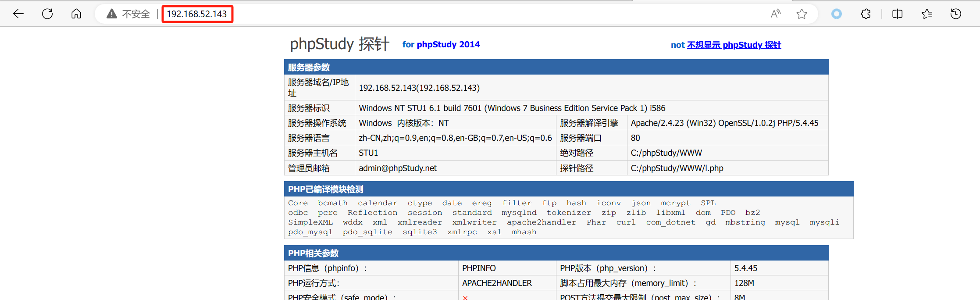Open the PHPINFO link
Screen dimensions: 980x300
click(x=479, y=268)
